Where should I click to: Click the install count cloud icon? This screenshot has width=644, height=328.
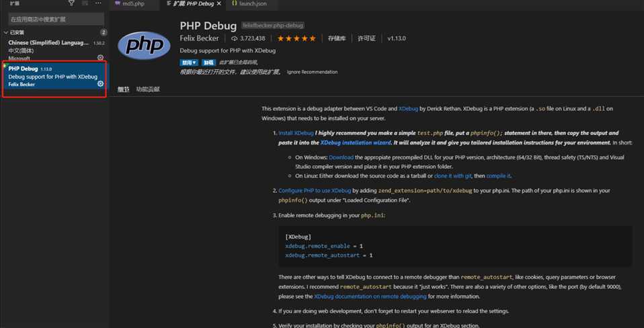pyautogui.click(x=235, y=38)
